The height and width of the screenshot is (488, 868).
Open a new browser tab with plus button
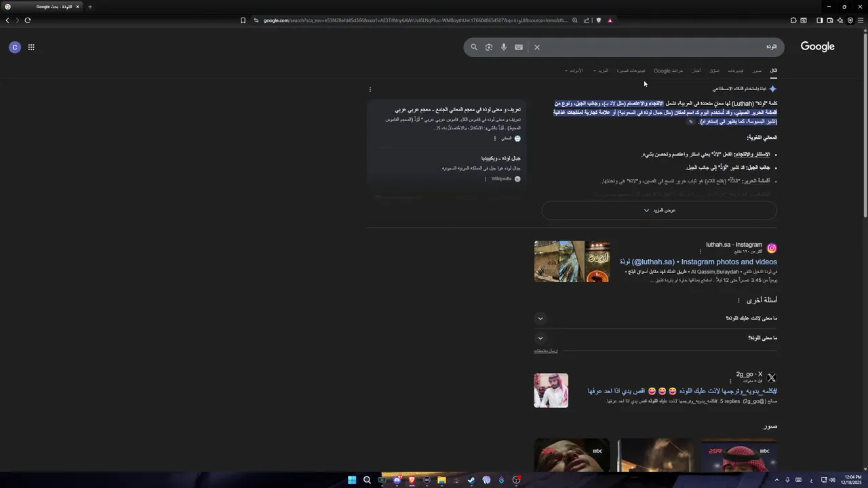[90, 7]
